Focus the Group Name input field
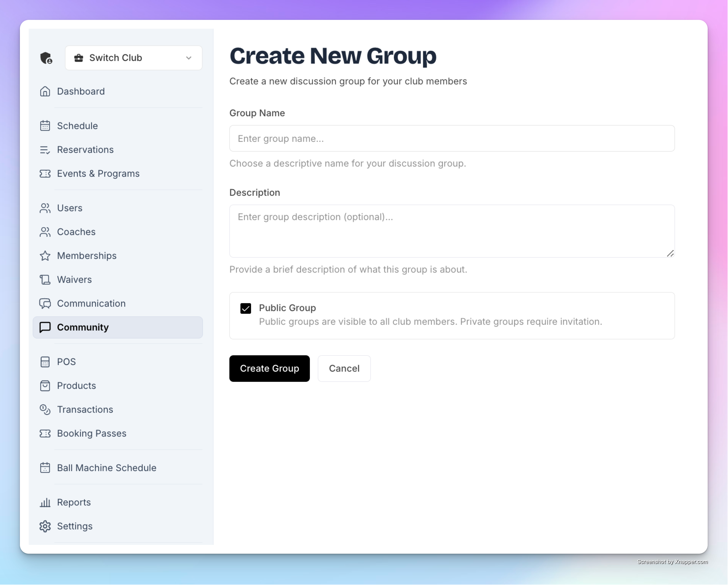The image size is (728, 585). pos(452,138)
